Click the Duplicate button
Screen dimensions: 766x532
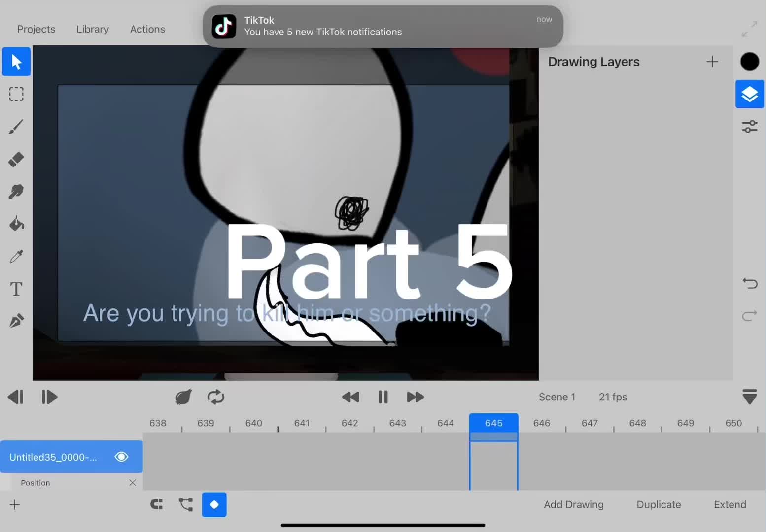[x=659, y=504]
